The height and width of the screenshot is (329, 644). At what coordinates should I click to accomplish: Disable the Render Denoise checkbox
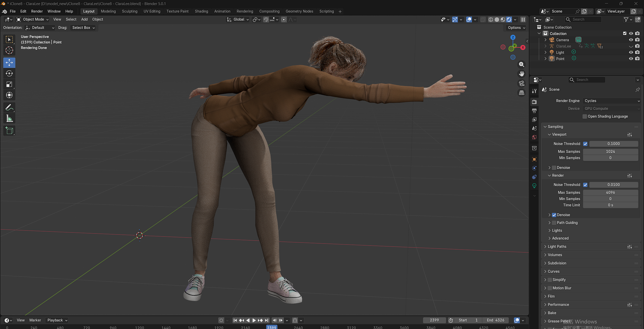pyautogui.click(x=554, y=215)
